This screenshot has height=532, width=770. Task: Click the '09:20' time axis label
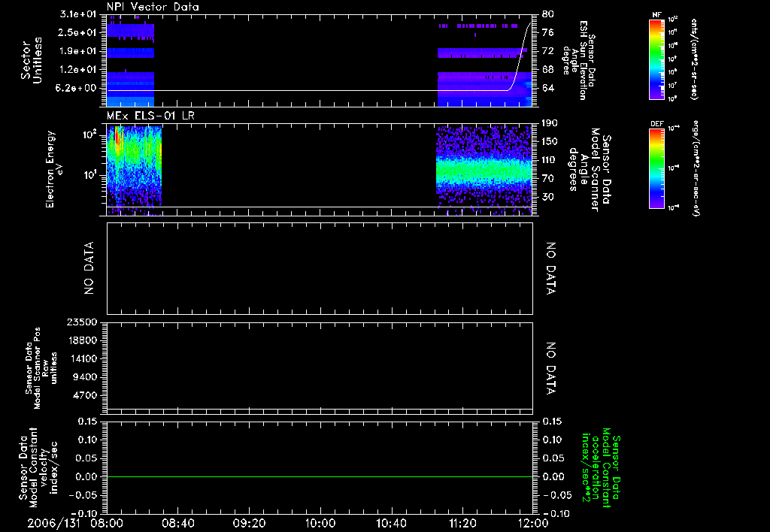(x=249, y=523)
